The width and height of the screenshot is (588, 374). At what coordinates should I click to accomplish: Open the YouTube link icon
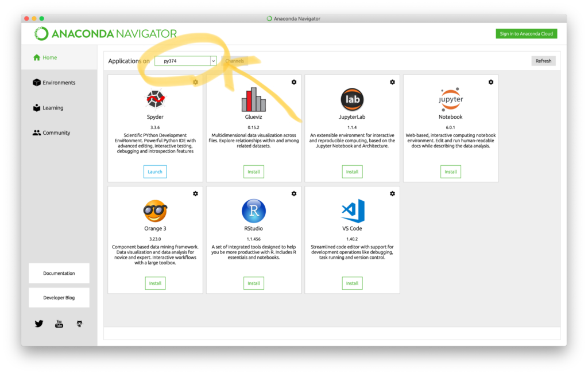point(59,324)
